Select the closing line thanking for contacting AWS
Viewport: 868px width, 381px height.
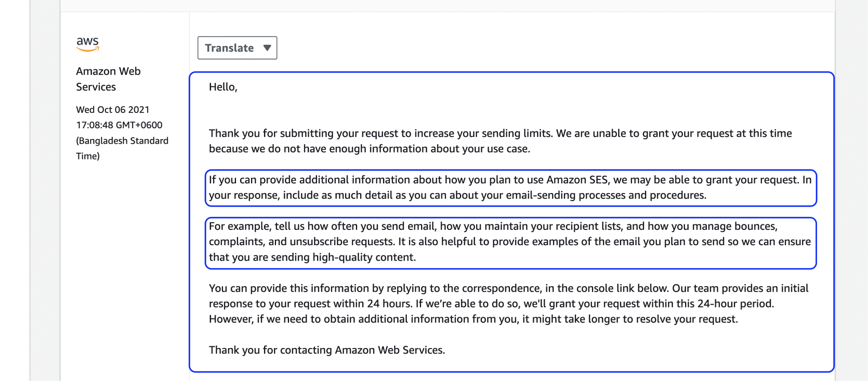pos(327,350)
